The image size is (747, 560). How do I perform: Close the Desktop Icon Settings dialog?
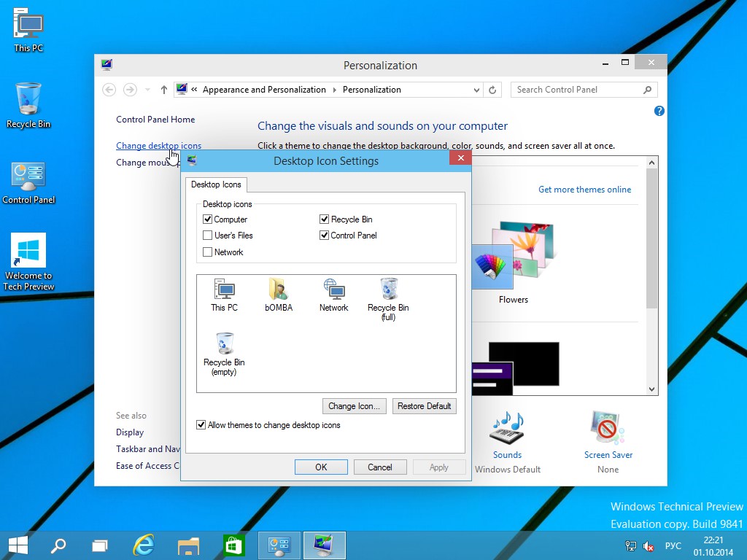(460, 157)
